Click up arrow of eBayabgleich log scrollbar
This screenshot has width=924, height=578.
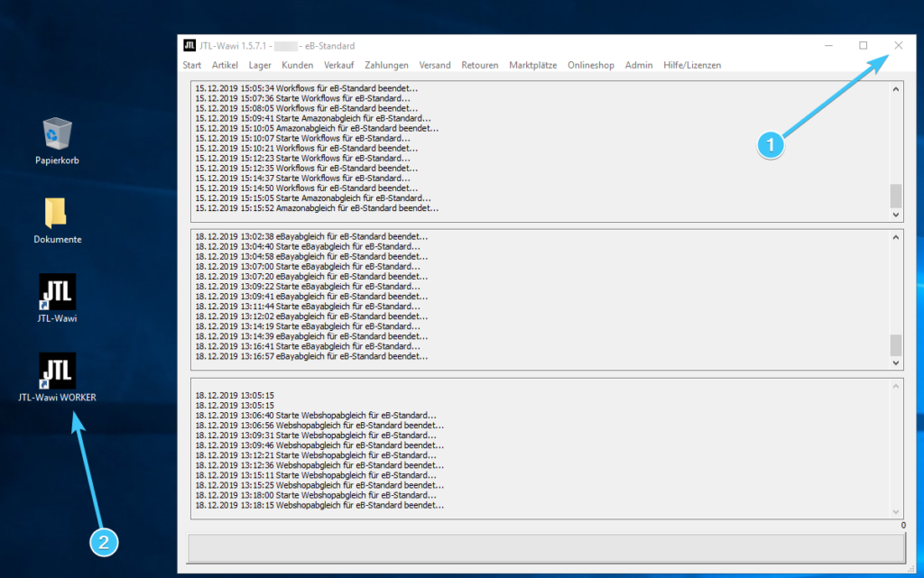pos(896,238)
